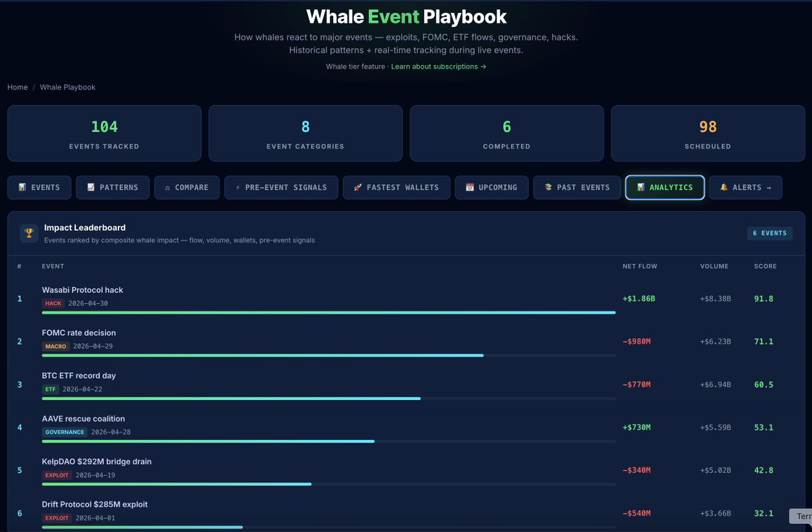The width and height of the screenshot is (812, 532).
Task: Click the trend icon on the Patterns tab
Action: 91,187
